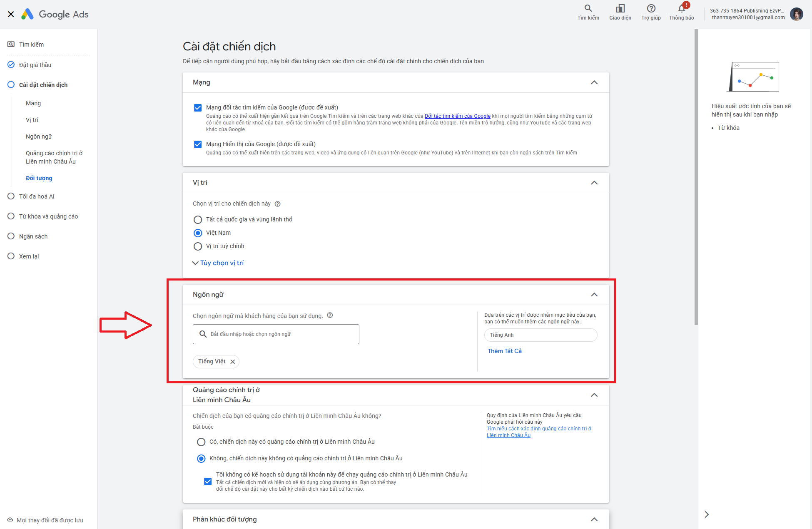Click the performance estimate chart illustration

(x=753, y=77)
